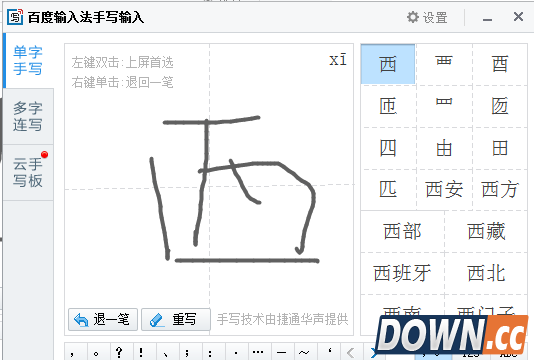Switch to 单字手写 tab
The height and width of the screenshot is (360, 534).
coord(28,61)
